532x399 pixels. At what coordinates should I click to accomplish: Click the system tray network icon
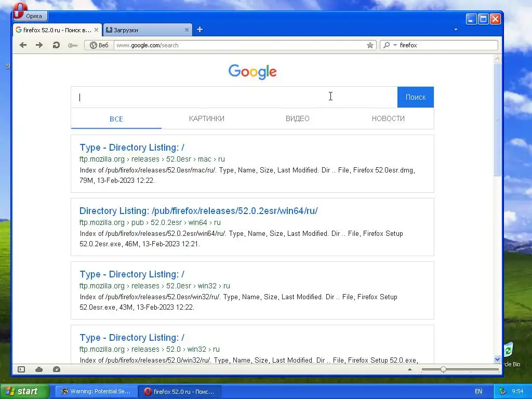503,392
